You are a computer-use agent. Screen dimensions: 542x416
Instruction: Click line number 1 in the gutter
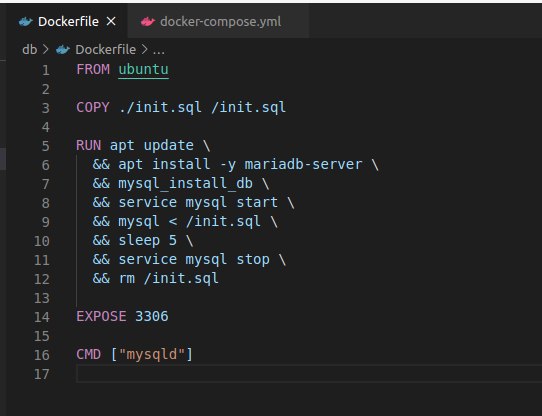pyautogui.click(x=46, y=71)
